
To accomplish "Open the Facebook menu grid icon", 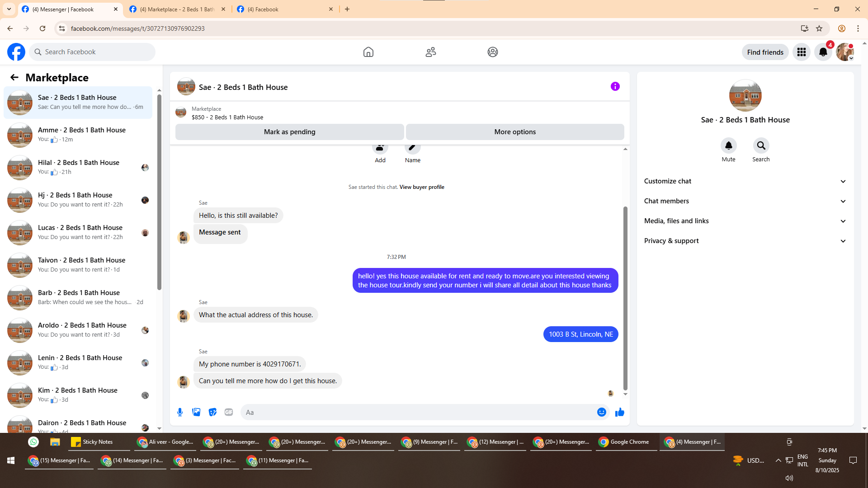I will (801, 52).
